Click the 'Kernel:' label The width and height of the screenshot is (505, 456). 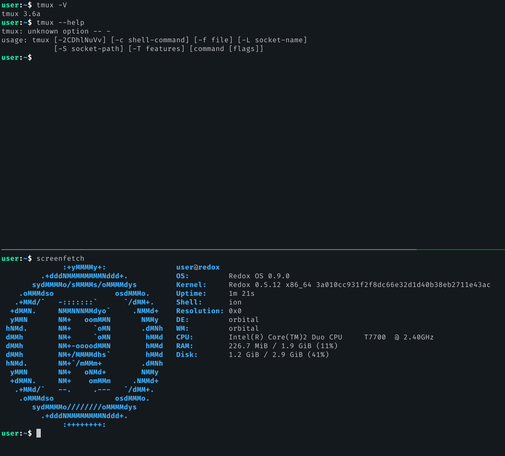pyautogui.click(x=191, y=285)
